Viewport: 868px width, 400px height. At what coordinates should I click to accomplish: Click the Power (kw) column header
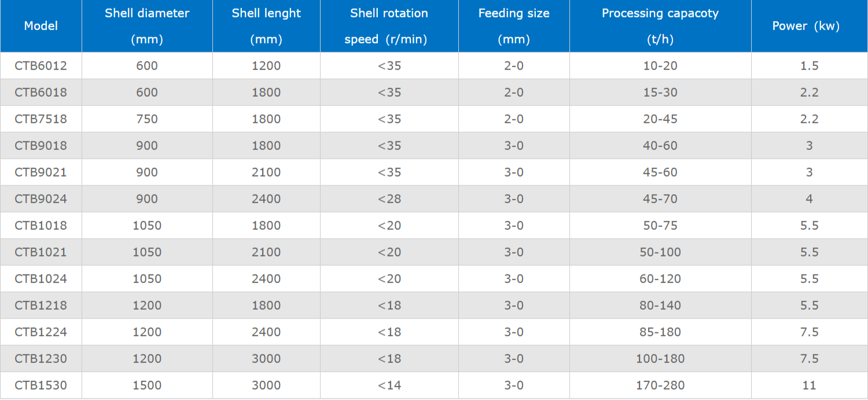[809, 26]
